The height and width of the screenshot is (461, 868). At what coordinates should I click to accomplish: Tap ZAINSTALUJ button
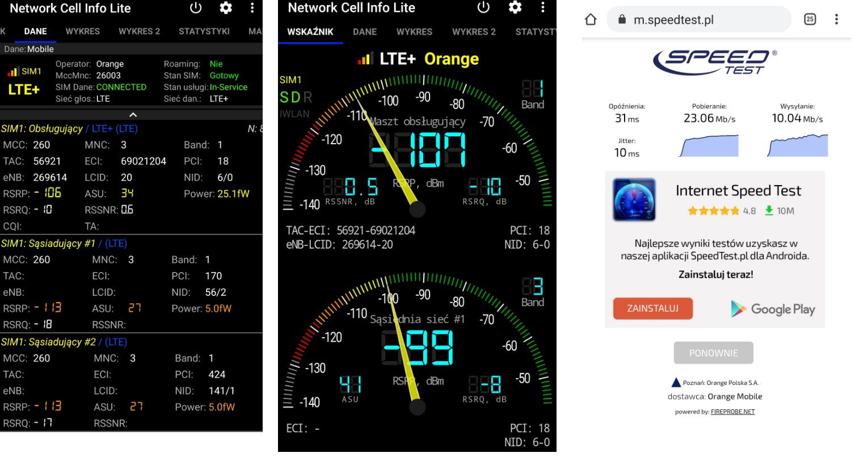point(653,308)
